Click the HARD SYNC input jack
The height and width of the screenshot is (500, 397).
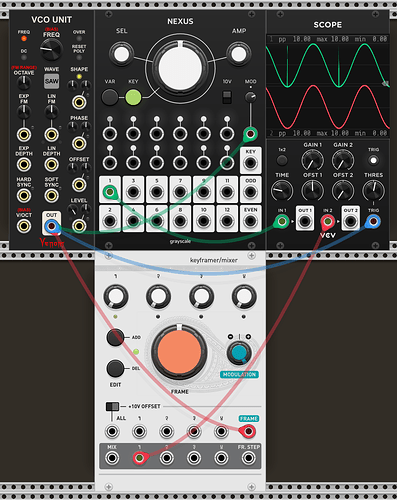coord(24,195)
